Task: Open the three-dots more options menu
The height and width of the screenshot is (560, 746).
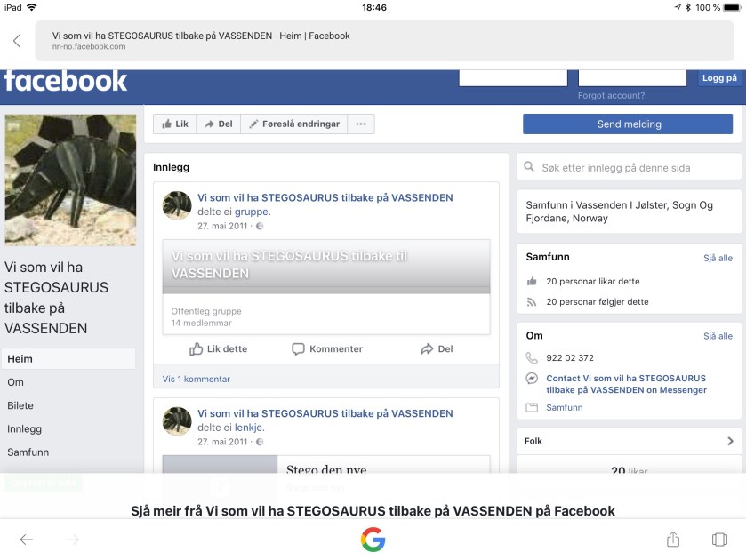Action: 360,124
